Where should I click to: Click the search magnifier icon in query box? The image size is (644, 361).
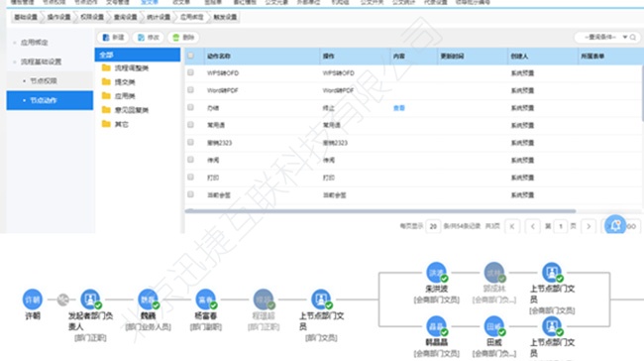[633, 38]
